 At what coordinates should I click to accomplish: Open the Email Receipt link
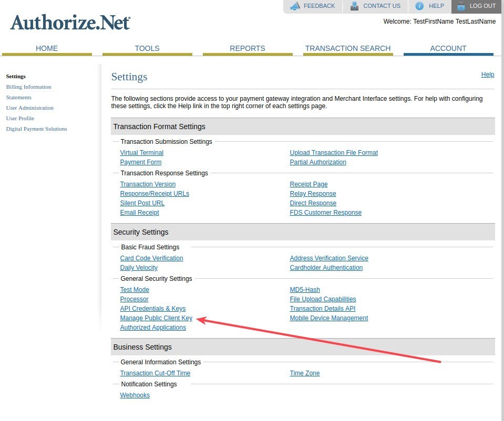[x=139, y=213]
